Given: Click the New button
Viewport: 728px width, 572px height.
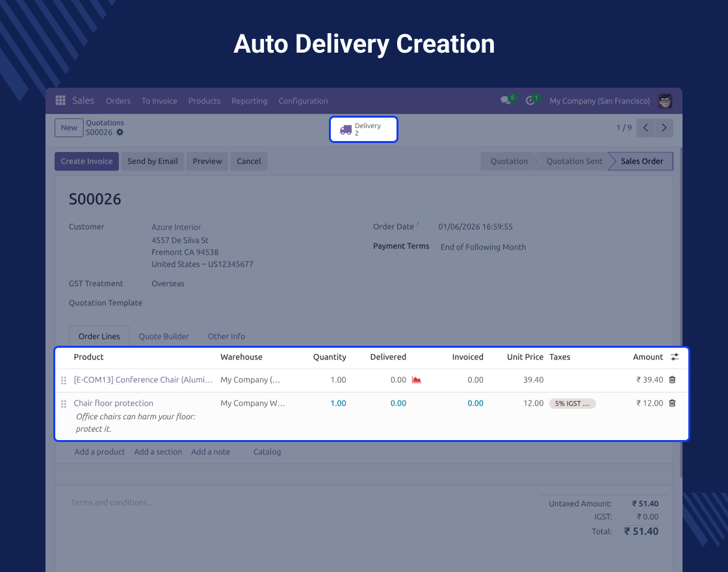Looking at the screenshot, I should [x=69, y=127].
